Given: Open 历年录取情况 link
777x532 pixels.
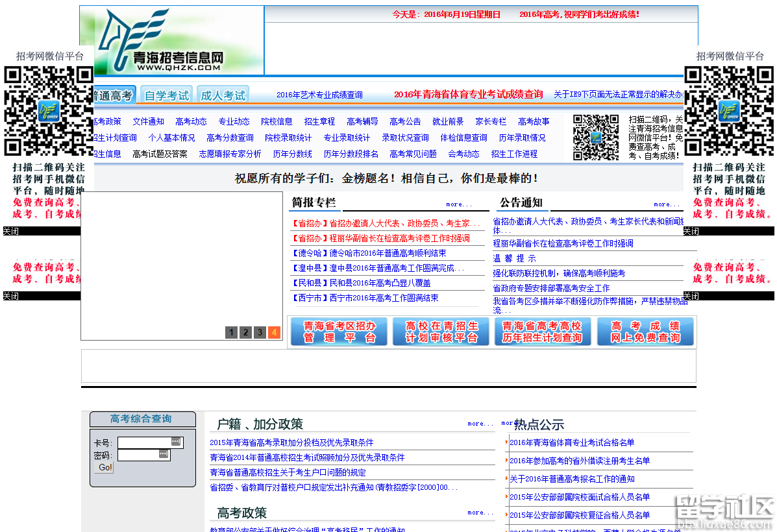Looking at the screenshot, I should 523,138.
